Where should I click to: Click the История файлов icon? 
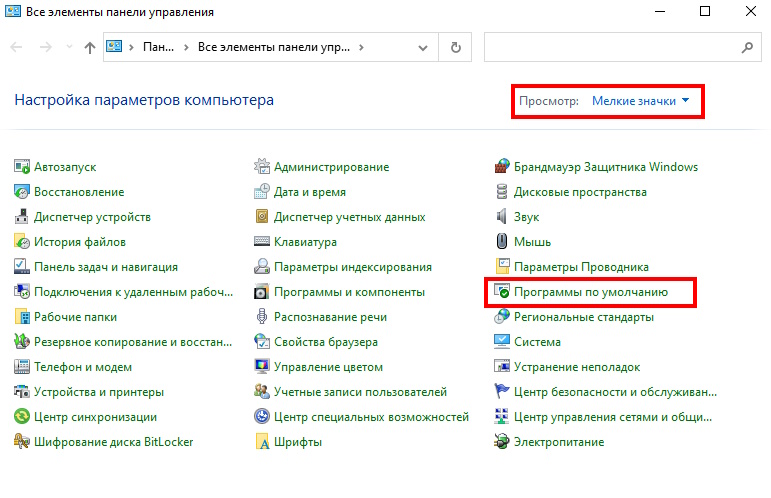click(22, 242)
